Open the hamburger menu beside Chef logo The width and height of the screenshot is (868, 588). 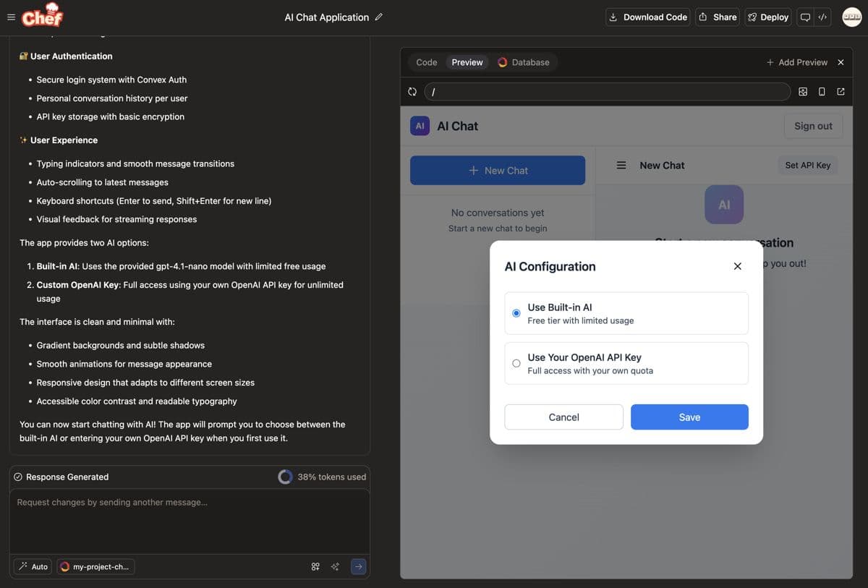[11, 17]
